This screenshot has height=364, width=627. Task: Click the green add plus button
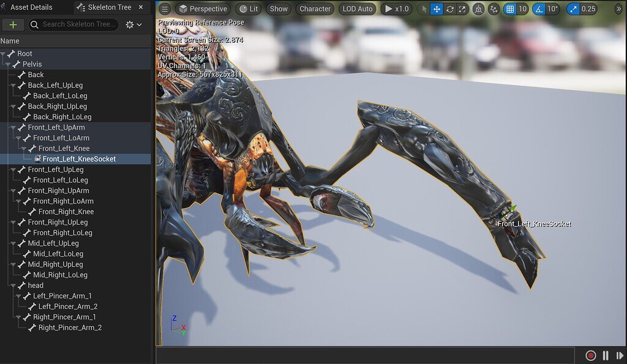pos(13,24)
